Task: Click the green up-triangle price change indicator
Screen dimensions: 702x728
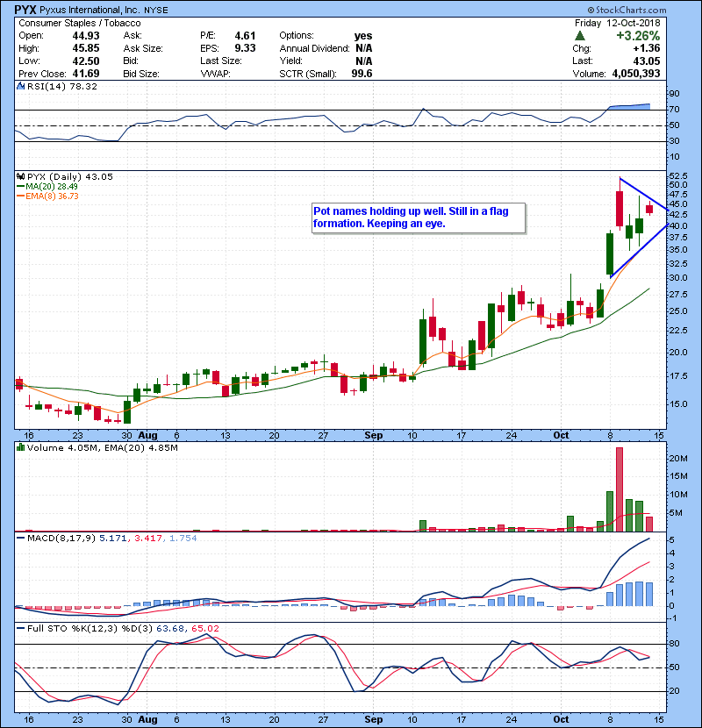Action: tap(579, 36)
